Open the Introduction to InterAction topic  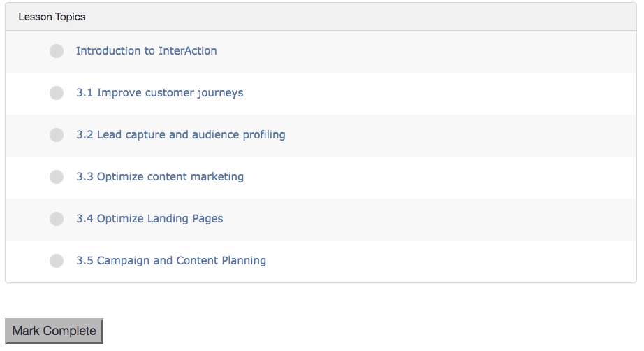[x=146, y=51]
